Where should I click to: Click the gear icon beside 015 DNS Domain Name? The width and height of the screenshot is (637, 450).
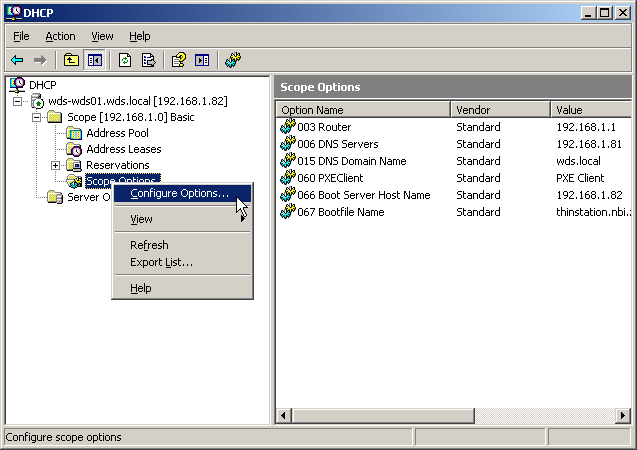(288, 160)
